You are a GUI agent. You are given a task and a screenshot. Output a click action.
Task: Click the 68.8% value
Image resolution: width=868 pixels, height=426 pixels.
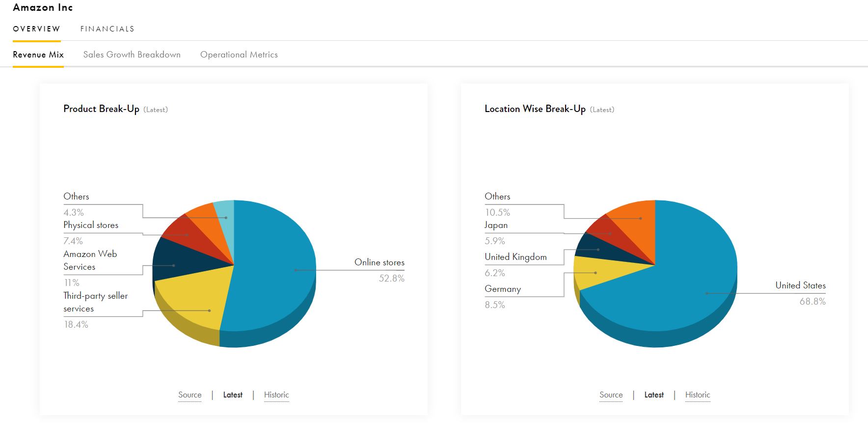813,302
